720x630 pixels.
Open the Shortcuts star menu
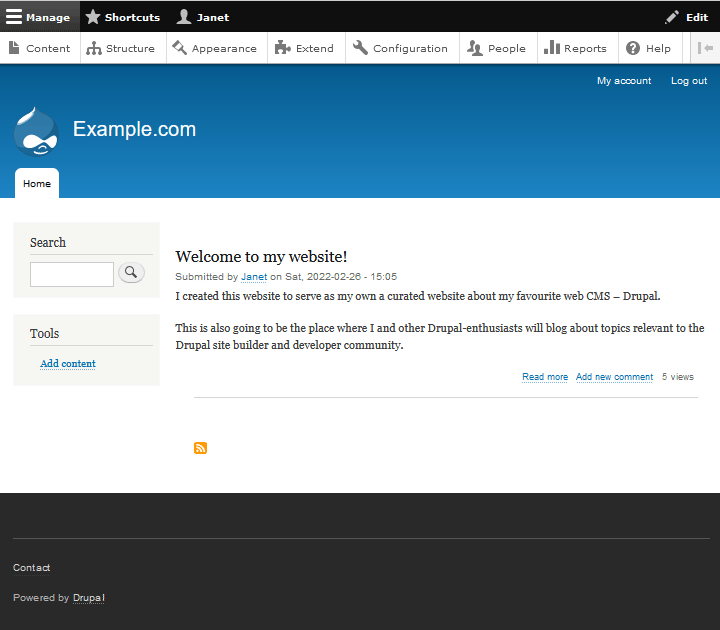(122, 17)
